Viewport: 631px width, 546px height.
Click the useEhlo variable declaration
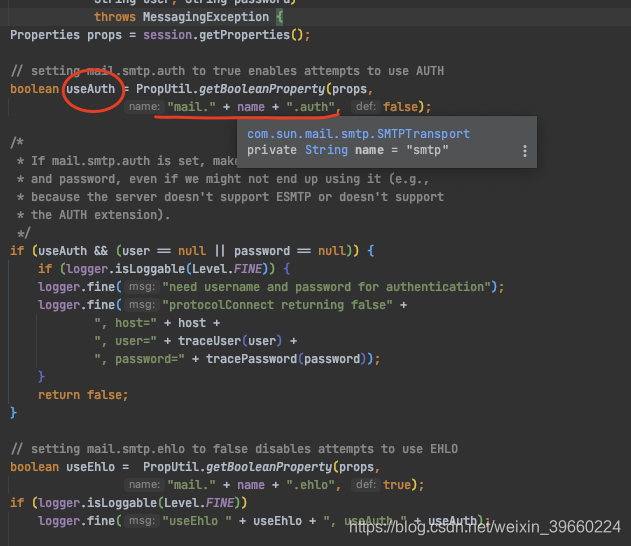coord(91,467)
